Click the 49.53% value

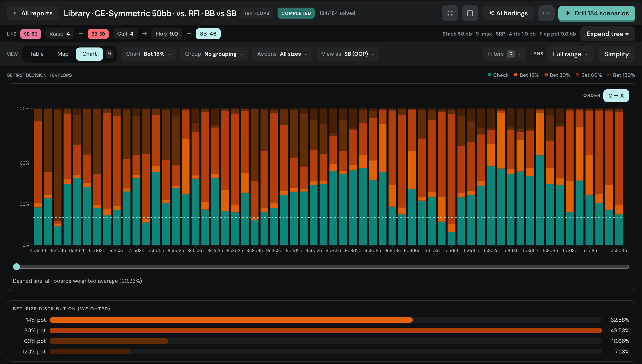[x=620, y=331]
